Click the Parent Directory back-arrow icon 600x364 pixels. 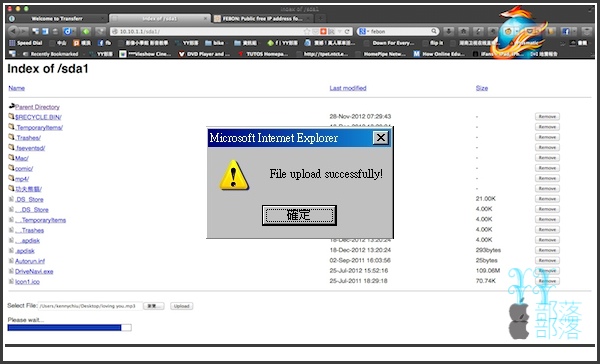click(x=11, y=106)
